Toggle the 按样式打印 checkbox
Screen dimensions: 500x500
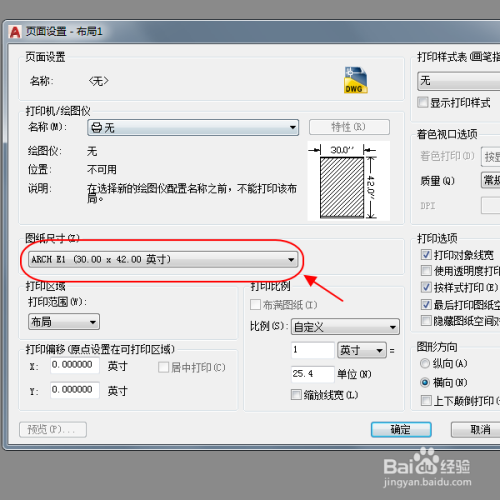tap(426, 287)
